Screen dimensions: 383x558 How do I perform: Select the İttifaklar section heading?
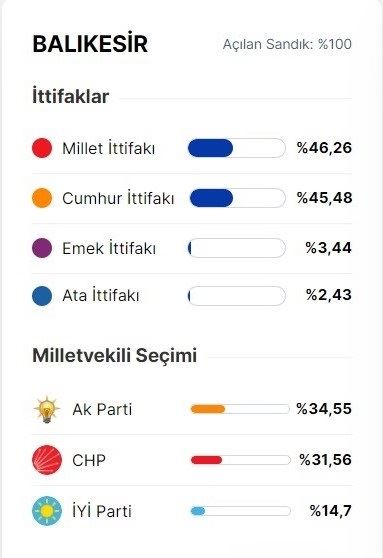pyautogui.click(x=70, y=96)
